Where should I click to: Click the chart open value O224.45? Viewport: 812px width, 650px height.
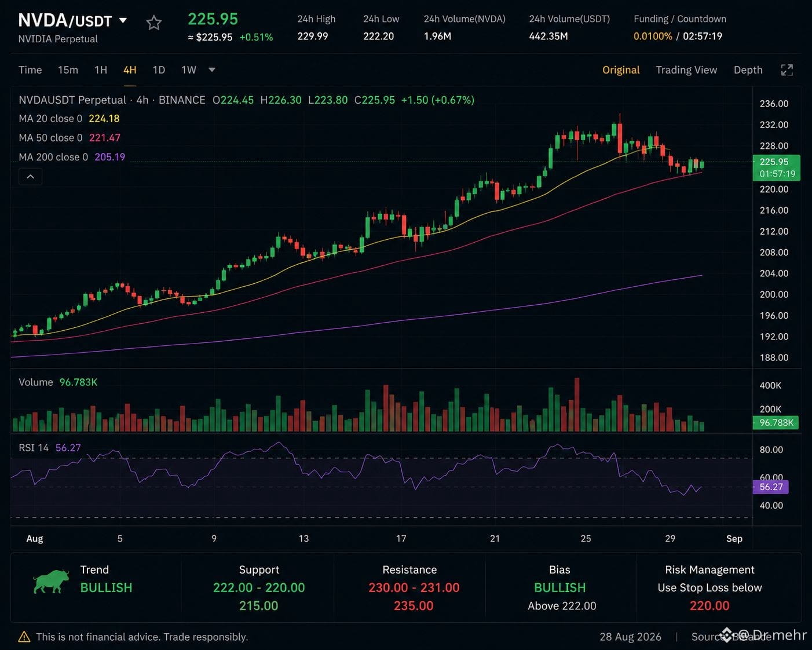pos(233,100)
